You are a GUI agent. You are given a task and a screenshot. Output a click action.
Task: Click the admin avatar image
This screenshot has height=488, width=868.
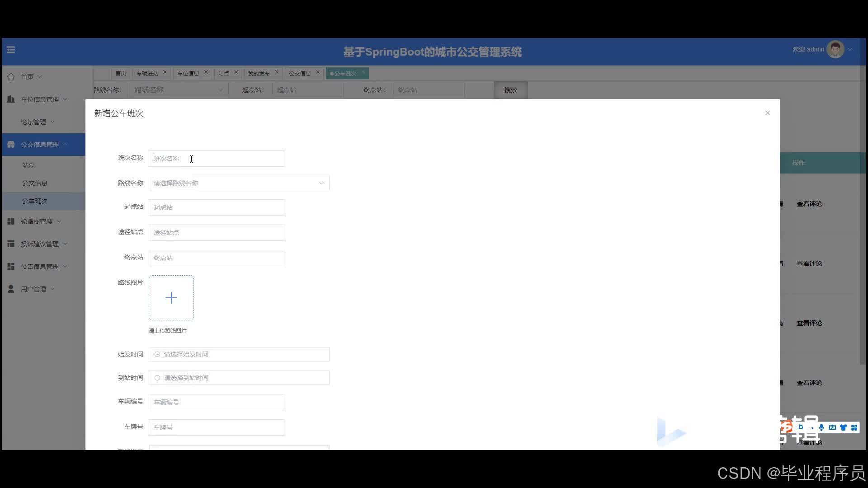click(x=835, y=50)
